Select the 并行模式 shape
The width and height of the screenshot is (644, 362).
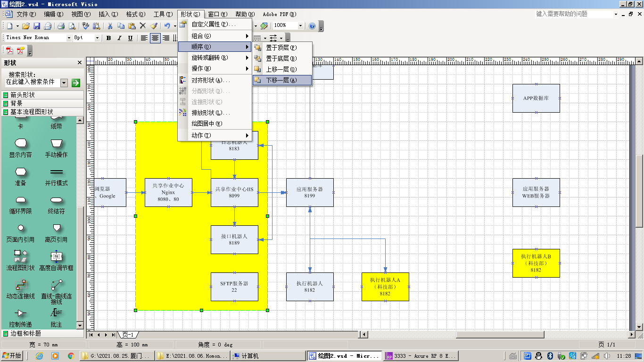tap(57, 176)
